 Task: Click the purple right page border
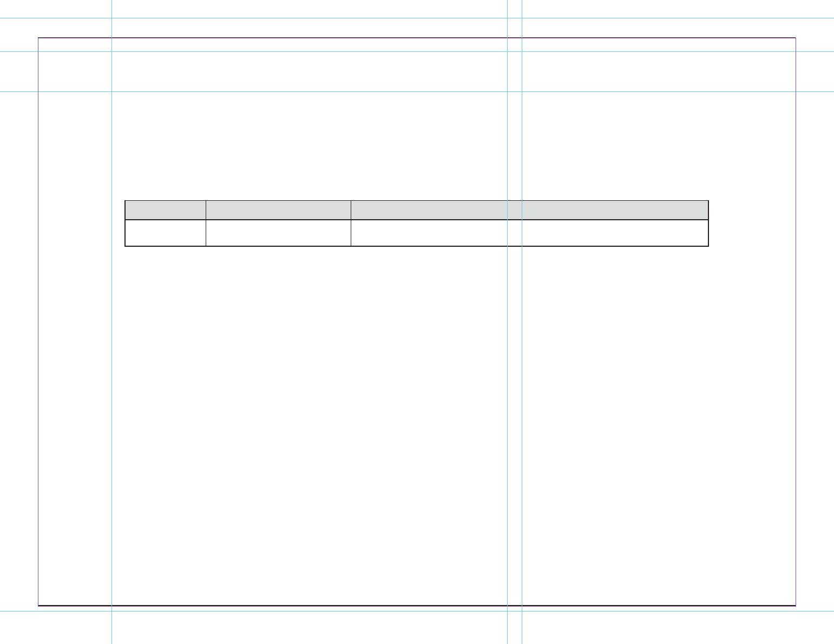tap(796, 321)
